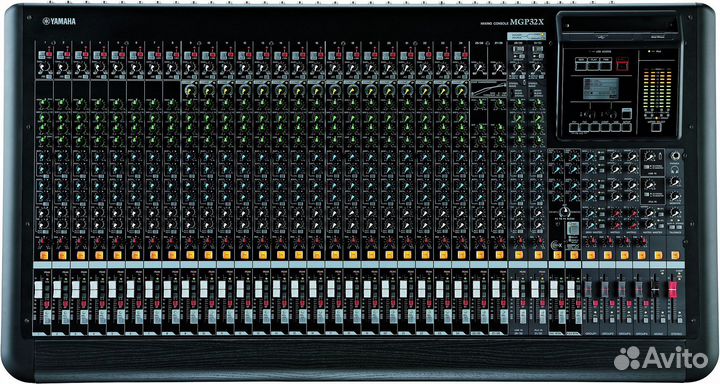Select the GROUP 2 fader
Viewport: 720px width, 384px height.
[x=605, y=290]
